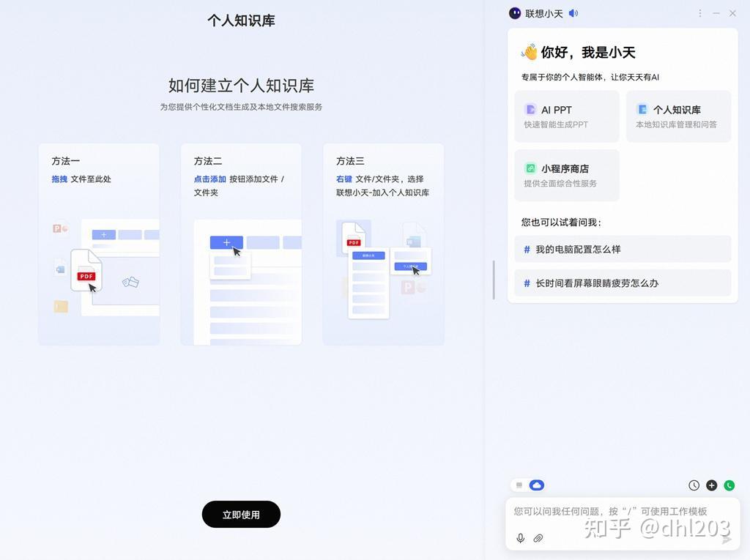The width and height of the screenshot is (750, 560).
Task: Click the plus button in 方法二 illustration
Action: (226, 242)
